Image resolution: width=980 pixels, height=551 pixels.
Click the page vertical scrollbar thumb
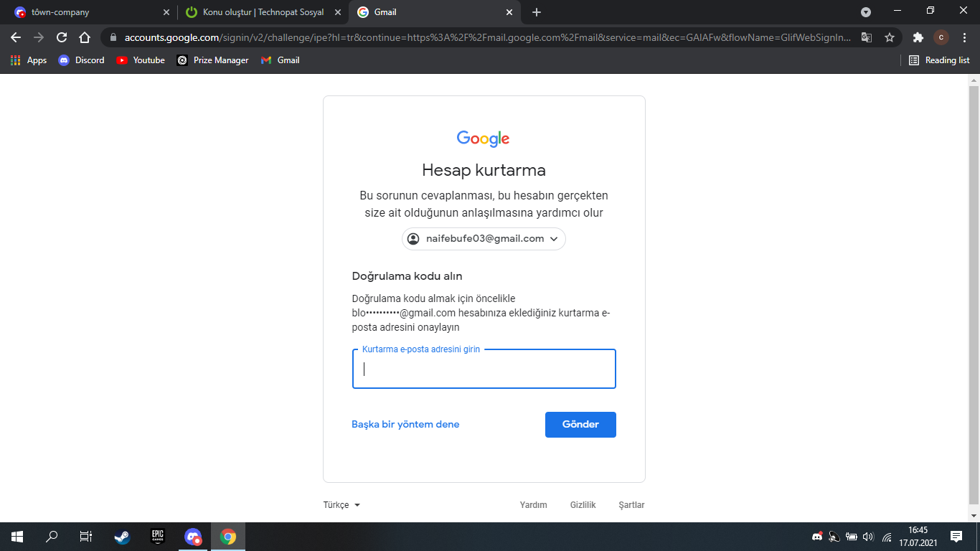(x=974, y=294)
